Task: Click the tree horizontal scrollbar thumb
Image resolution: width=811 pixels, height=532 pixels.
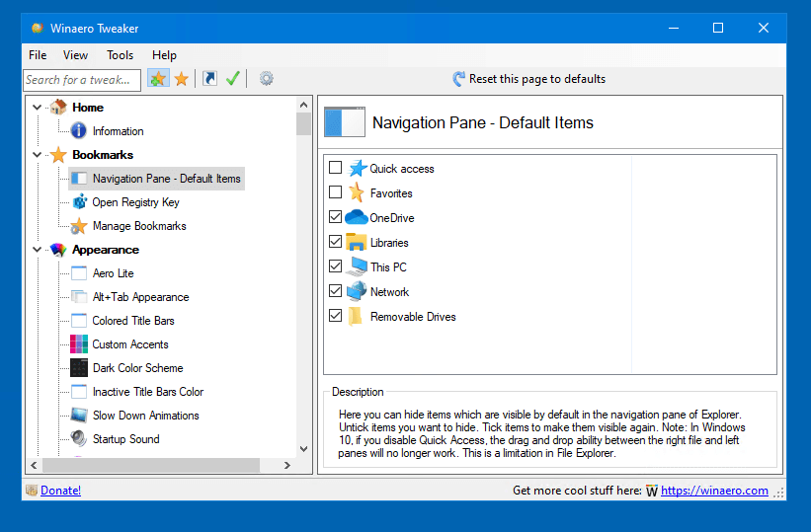Action: pyautogui.click(x=150, y=465)
